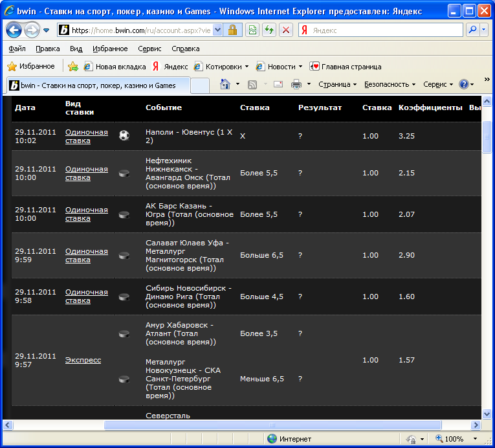Image resolution: width=495 pixels, height=448 pixels.
Task: Open a new blank tab
Action: (200, 86)
